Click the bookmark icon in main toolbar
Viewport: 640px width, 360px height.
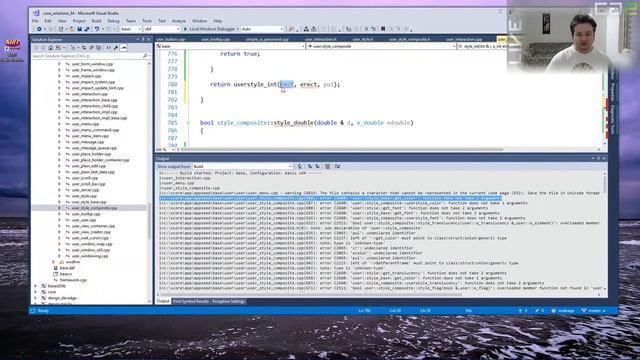point(383,29)
